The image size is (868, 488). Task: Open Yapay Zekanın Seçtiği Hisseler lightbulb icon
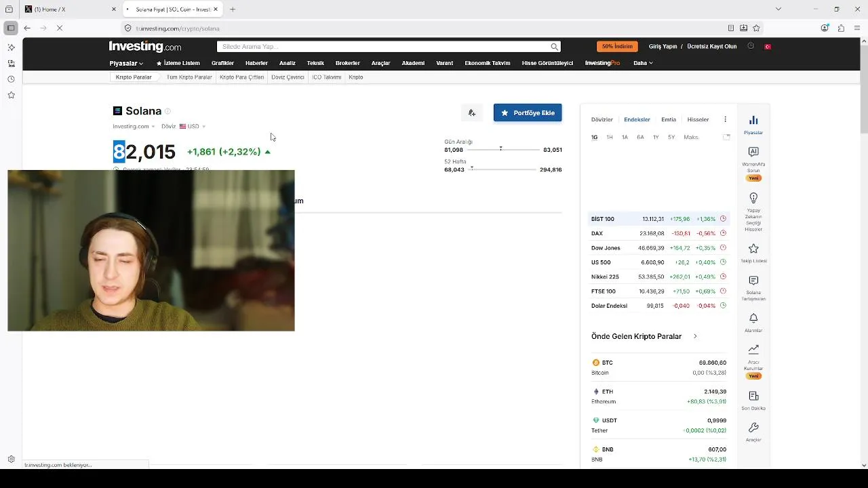[x=753, y=198]
